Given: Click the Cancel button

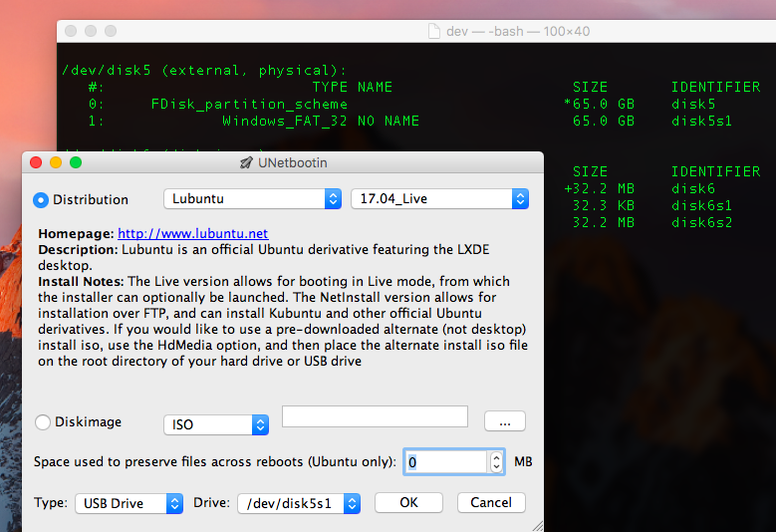Looking at the screenshot, I should point(491,503).
